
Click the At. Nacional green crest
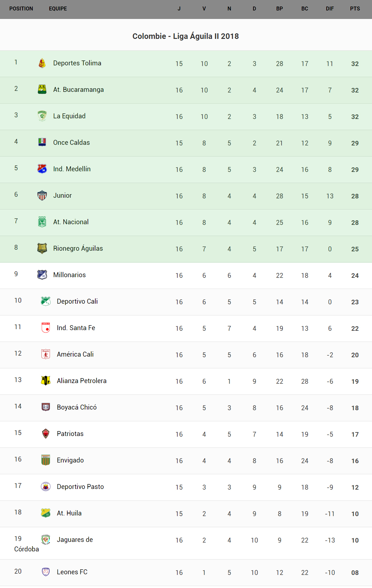pos(42,222)
